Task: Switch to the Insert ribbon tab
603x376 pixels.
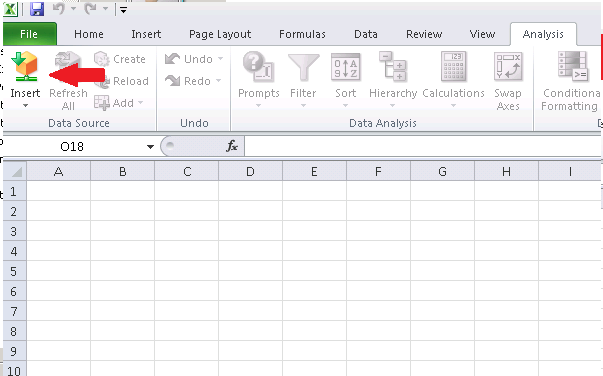Action: click(146, 34)
